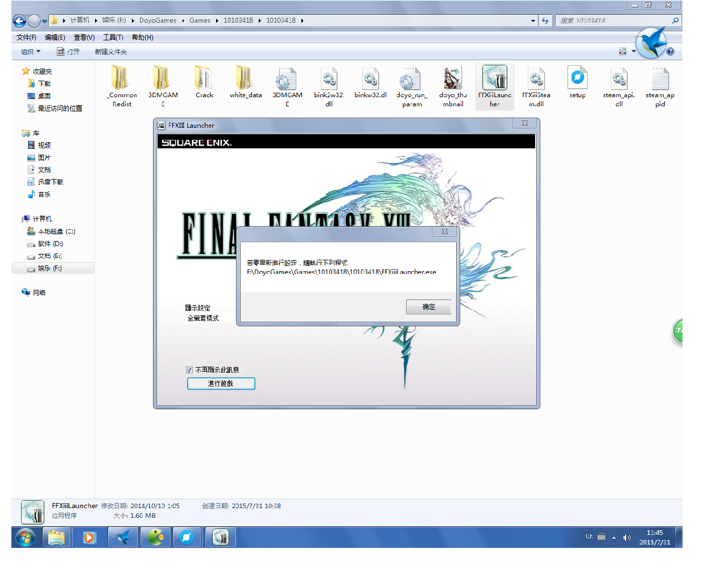Open the 工具(T) menu

pos(113,38)
